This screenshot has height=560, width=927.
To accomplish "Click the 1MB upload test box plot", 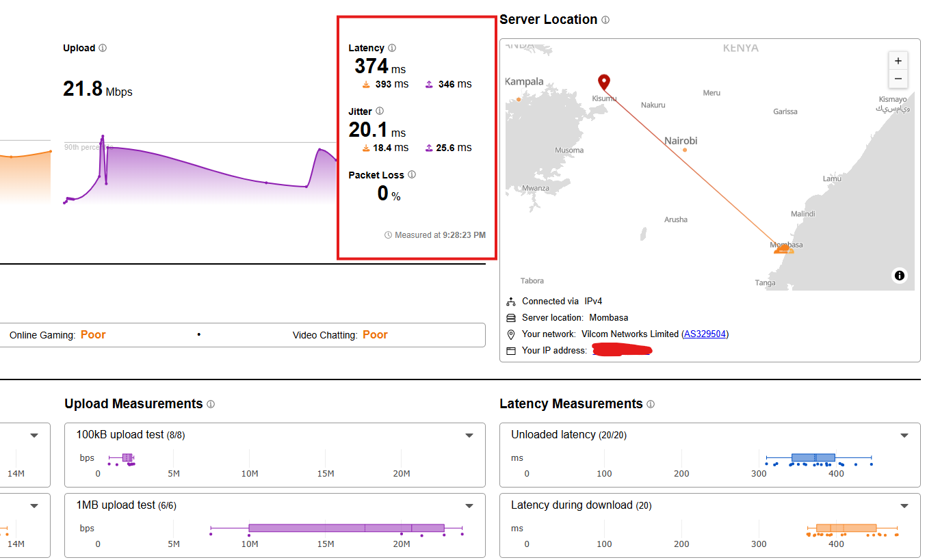I will click(346, 528).
